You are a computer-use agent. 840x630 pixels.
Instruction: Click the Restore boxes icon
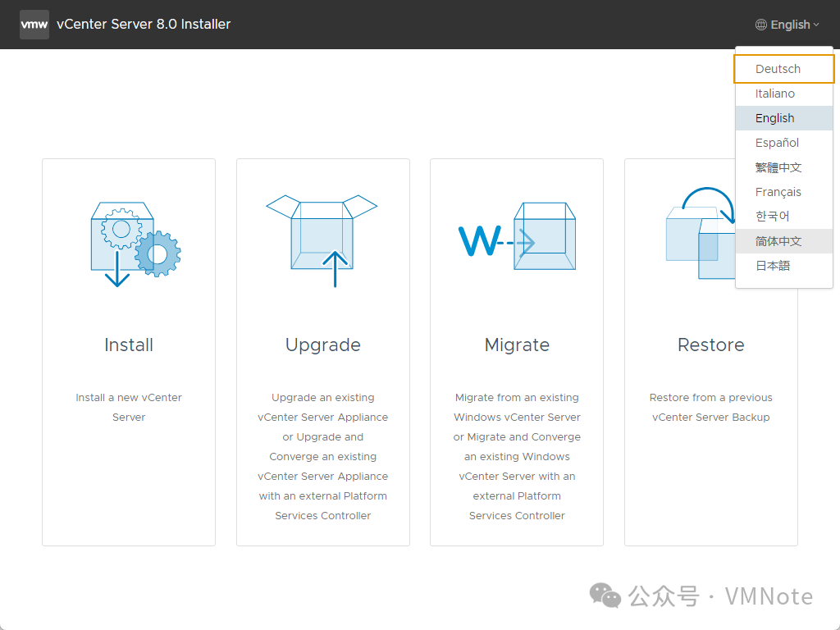pos(701,233)
